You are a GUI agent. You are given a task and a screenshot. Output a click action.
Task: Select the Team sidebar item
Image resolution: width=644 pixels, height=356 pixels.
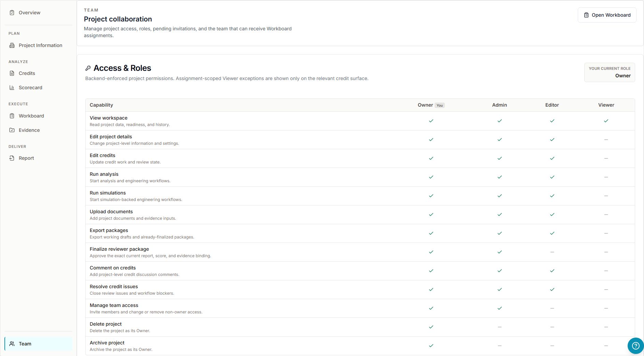coord(39,344)
